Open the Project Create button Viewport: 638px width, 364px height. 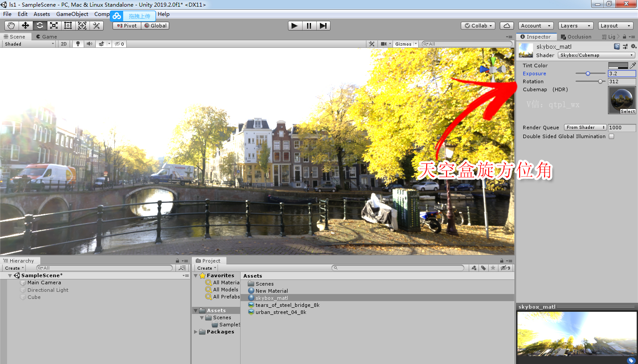206,268
